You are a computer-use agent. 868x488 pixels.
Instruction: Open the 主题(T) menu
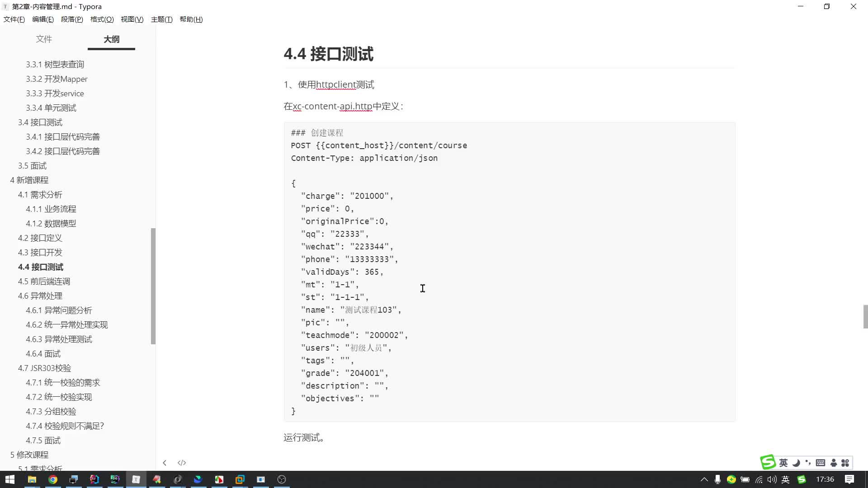[161, 19]
